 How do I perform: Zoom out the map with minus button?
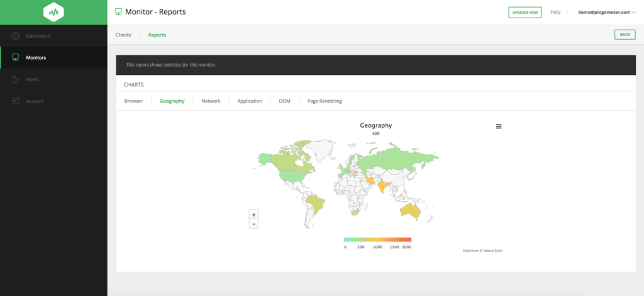coord(253,224)
